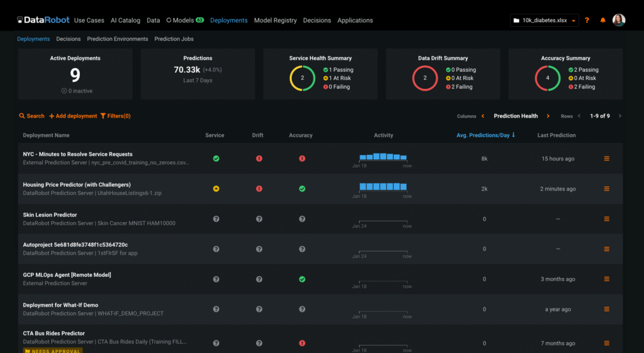644x353 pixels.
Task: Click the inactive deployments icon under 9
Action: (64, 91)
